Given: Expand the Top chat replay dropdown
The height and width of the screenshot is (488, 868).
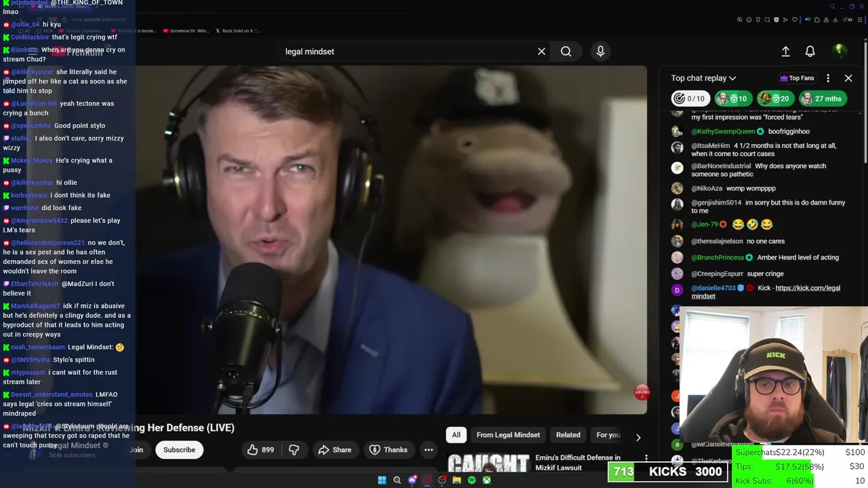Looking at the screenshot, I should coord(703,78).
